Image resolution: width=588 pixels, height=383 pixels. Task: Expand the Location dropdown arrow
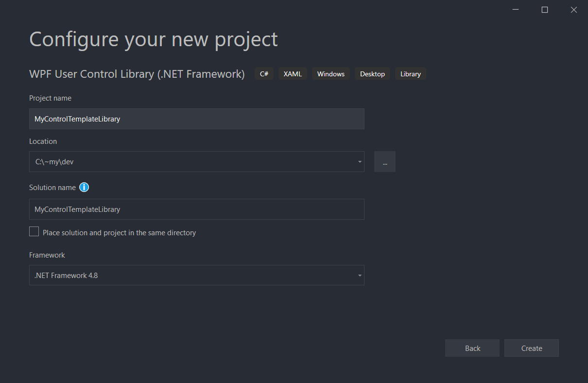tap(359, 162)
